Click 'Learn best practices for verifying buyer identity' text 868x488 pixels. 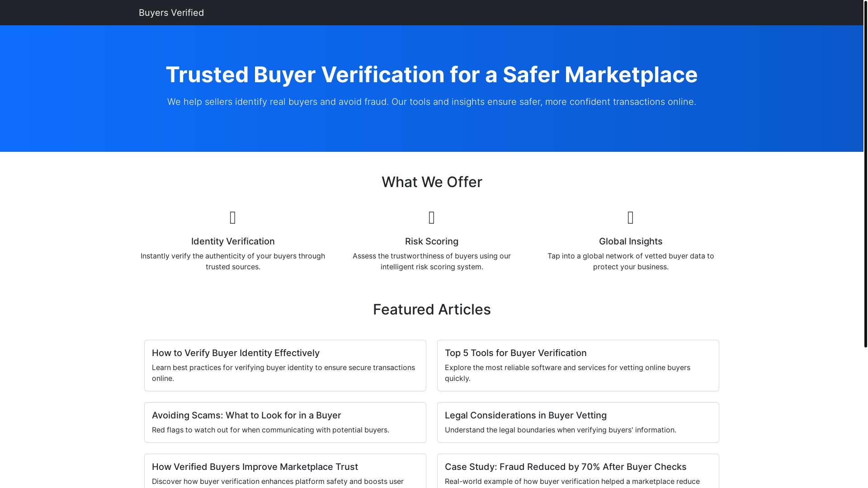coord(283,373)
